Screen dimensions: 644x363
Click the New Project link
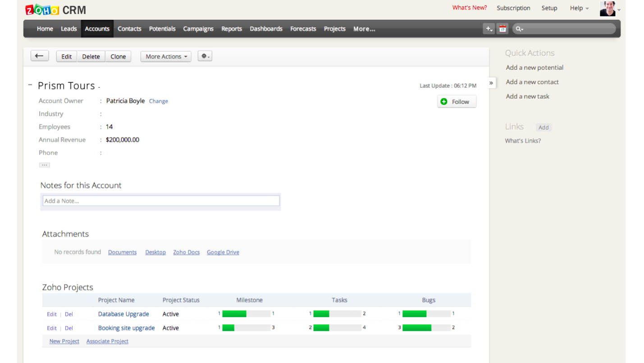(64, 341)
